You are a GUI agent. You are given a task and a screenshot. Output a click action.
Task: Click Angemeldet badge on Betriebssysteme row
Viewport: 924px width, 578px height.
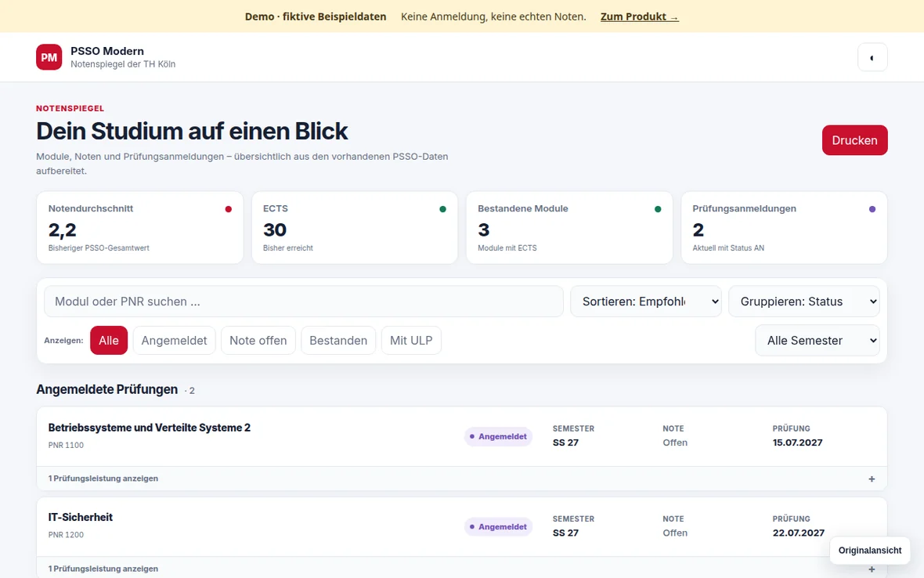pos(499,436)
